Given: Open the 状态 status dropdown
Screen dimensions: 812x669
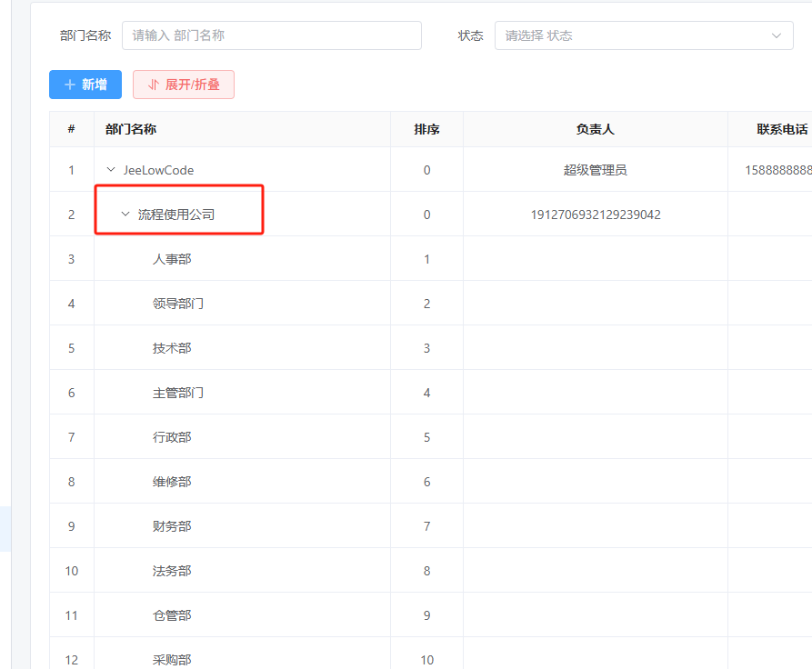Looking at the screenshot, I should click(633, 35).
